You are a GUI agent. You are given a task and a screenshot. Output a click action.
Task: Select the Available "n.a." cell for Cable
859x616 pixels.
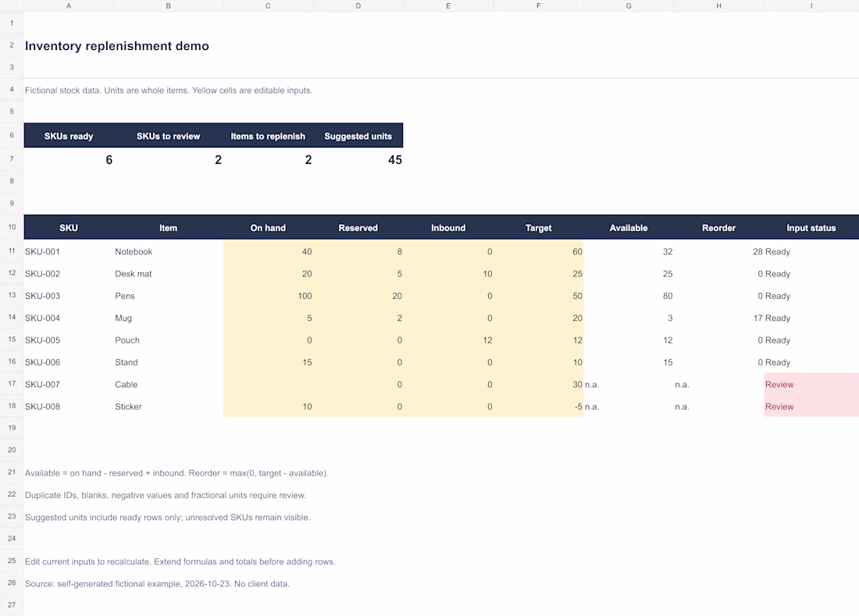pos(629,384)
